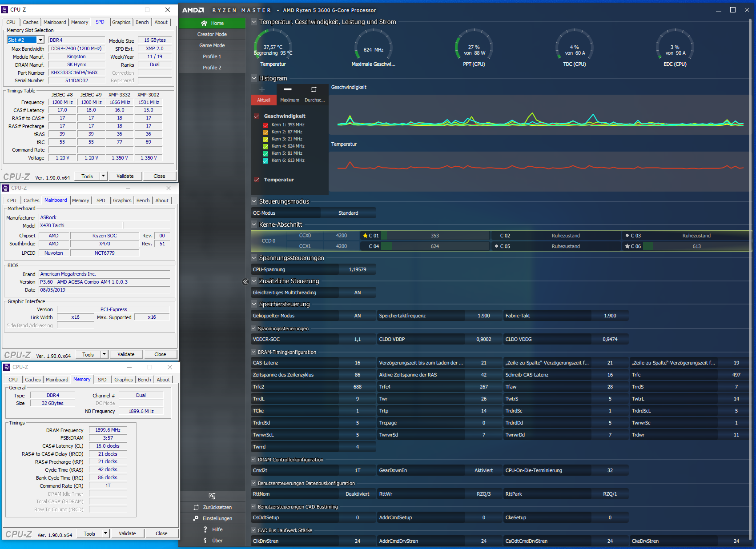Uncheck Kern 3 in the histogram legend

pos(265,139)
